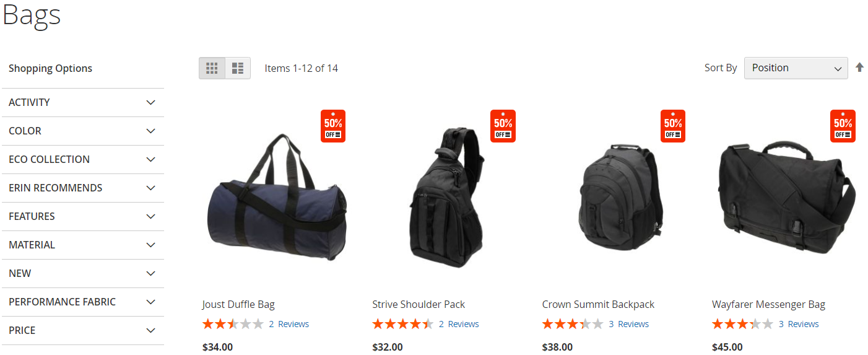Click 50% off badge on Crown Summit Backpack

tap(673, 126)
